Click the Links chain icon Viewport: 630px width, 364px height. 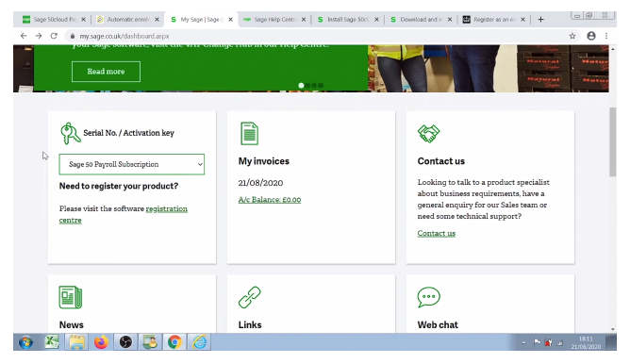[x=250, y=297]
